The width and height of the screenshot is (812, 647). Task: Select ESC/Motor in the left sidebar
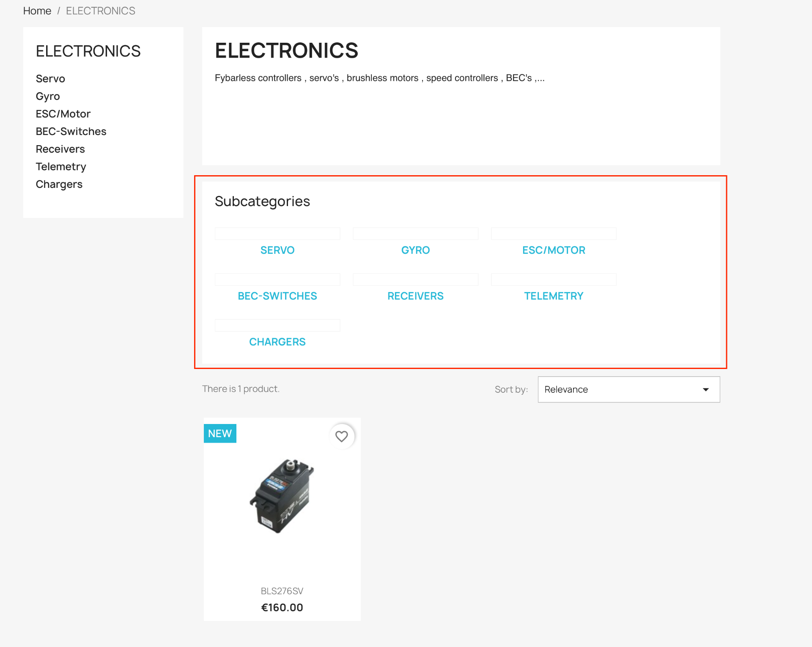(63, 114)
